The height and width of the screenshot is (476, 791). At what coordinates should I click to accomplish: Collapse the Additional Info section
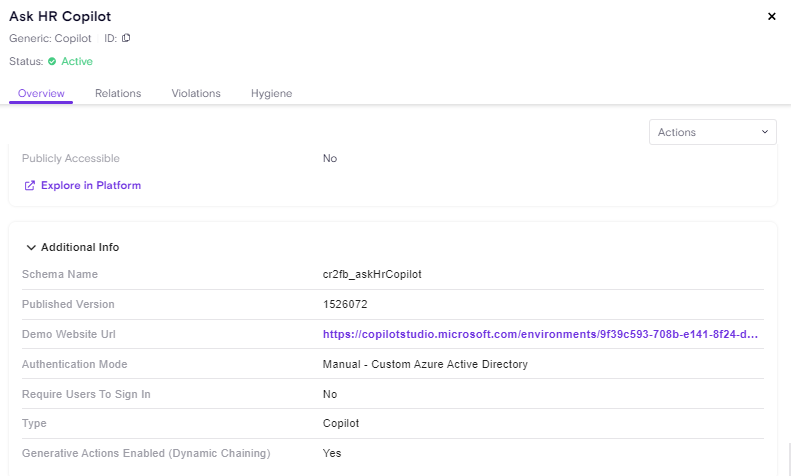tap(32, 247)
